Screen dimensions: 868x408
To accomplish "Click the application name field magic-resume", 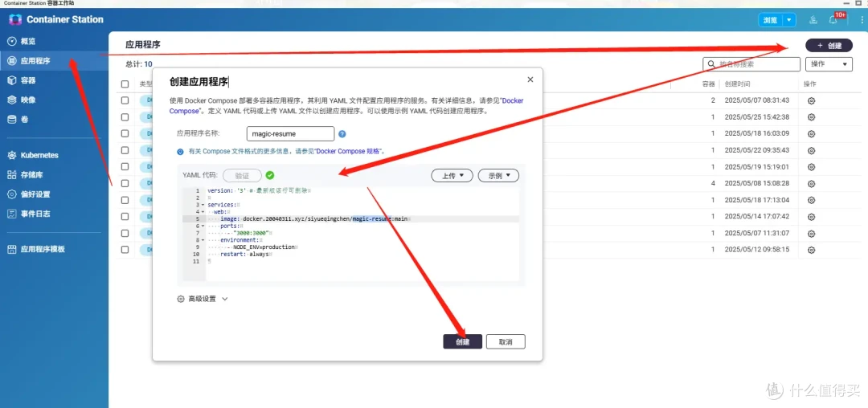I will pyautogui.click(x=290, y=134).
